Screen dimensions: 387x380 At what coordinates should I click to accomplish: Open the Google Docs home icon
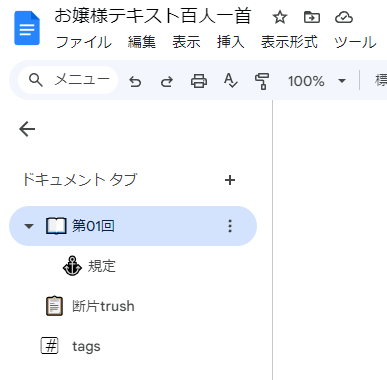[27, 28]
